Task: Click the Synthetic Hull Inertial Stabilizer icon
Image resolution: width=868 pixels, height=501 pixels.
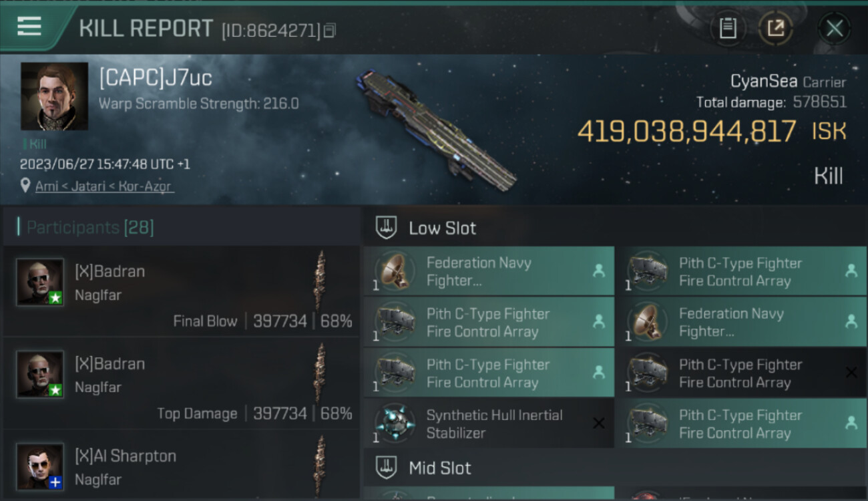Action: point(394,424)
